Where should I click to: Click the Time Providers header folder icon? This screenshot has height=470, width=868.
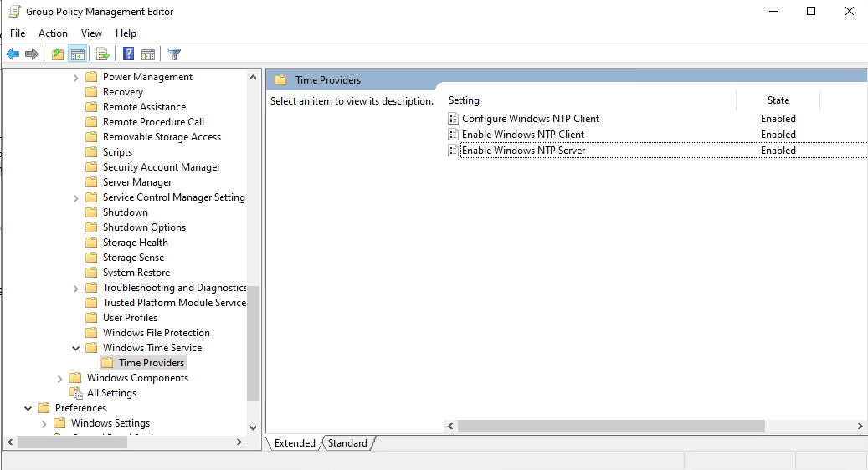[x=280, y=80]
